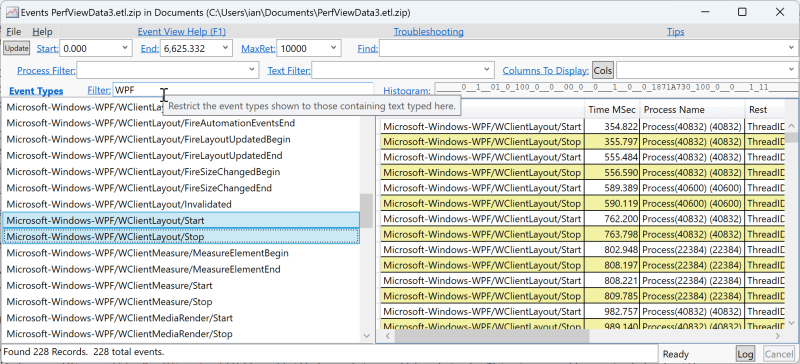The height and width of the screenshot is (364, 800).
Task: Click the MaxRet label link
Action: (x=258, y=49)
